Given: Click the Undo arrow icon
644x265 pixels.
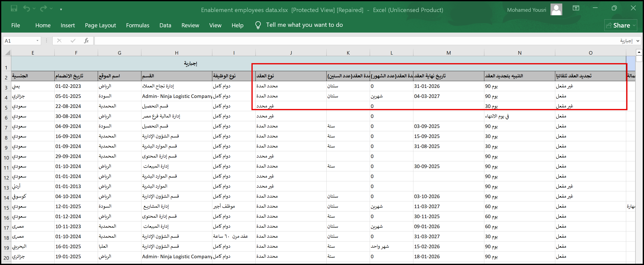Looking at the screenshot, I should coord(26,9).
